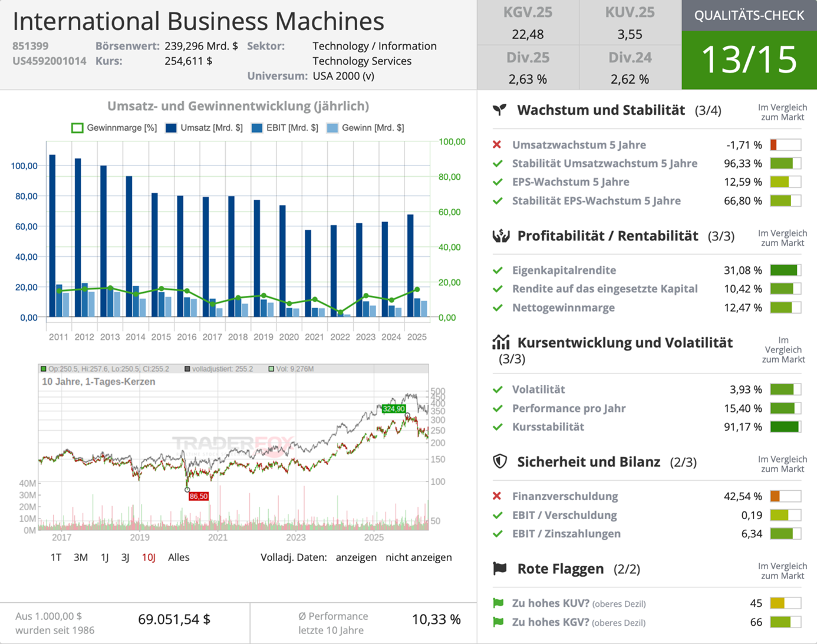817x644 pixels.
Task: Click the 10,33 % performance value
Action: [x=436, y=619]
